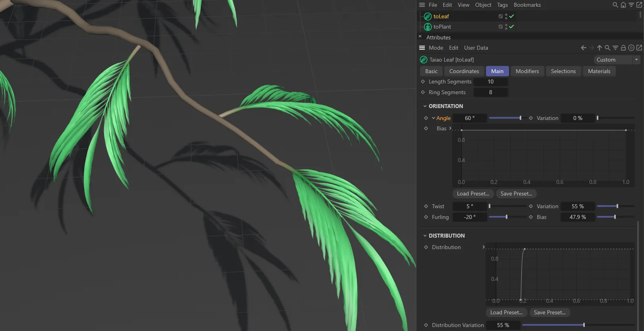Open the Custom preset dropdown
The height and width of the screenshot is (331, 644).
point(617,60)
